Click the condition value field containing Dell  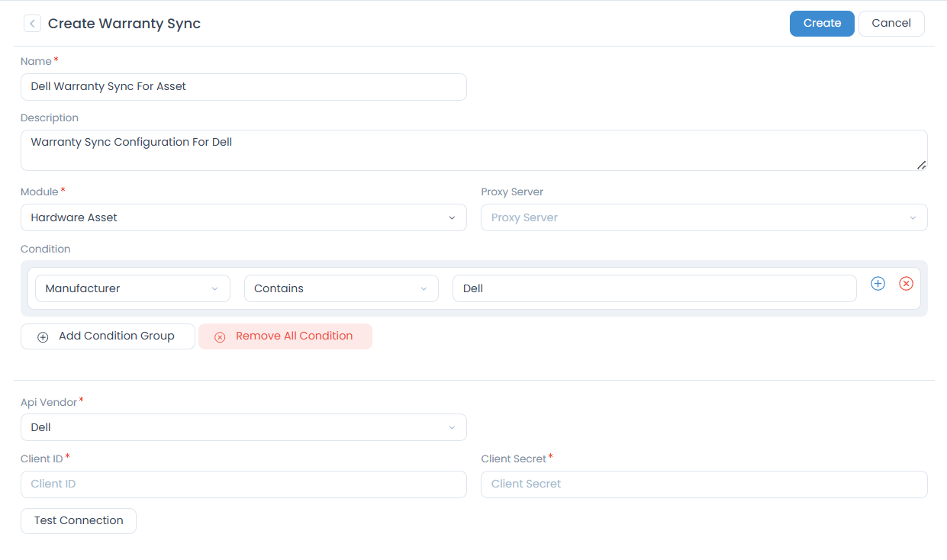coord(654,288)
